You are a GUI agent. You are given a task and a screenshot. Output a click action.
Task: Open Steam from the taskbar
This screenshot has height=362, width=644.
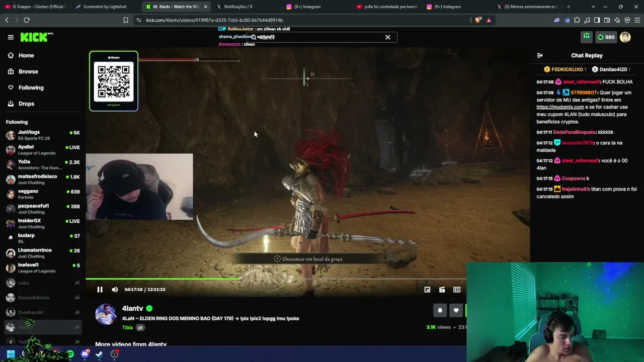pyautogui.click(x=100, y=354)
